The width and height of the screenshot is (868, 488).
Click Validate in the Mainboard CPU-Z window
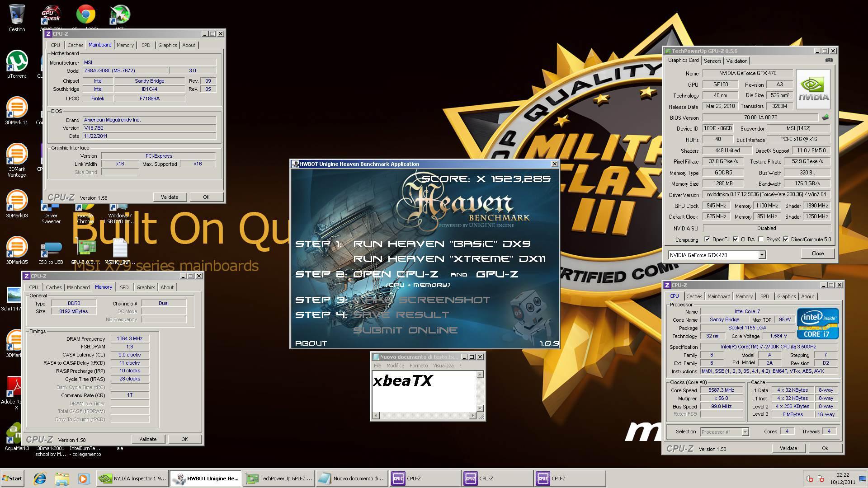[170, 197]
